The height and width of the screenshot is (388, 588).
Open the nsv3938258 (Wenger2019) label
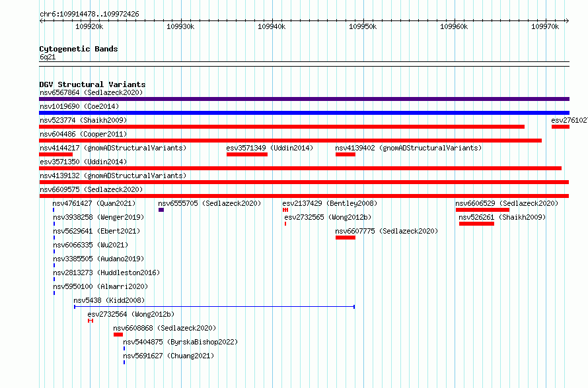[x=98, y=217]
